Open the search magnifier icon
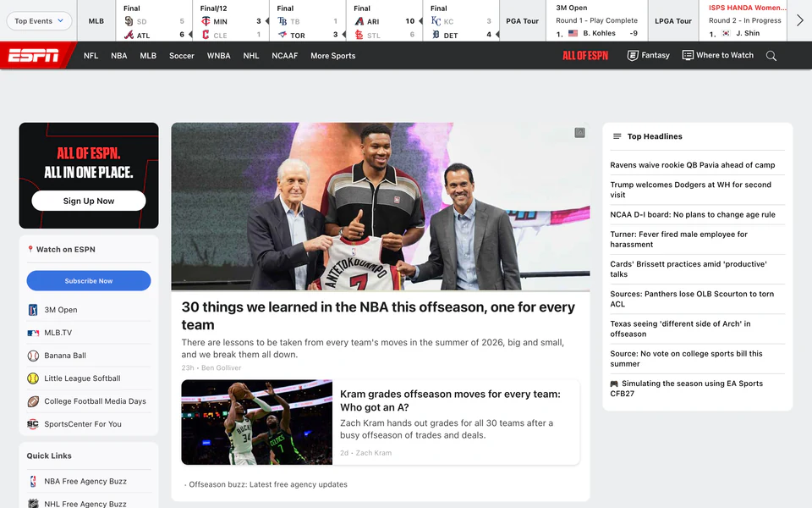This screenshot has width=812, height=508. pyautogui.click(x=771, y=56)
